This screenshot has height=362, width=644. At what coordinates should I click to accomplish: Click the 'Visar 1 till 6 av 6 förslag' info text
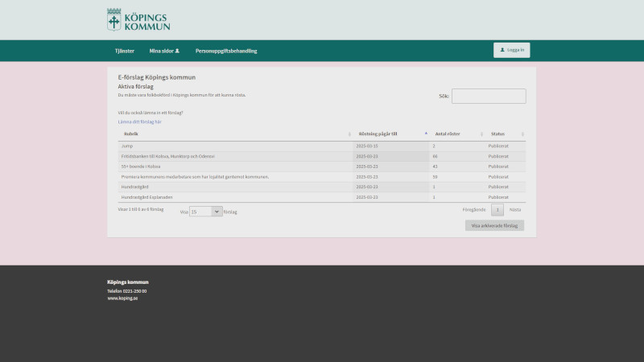[140, 209]
